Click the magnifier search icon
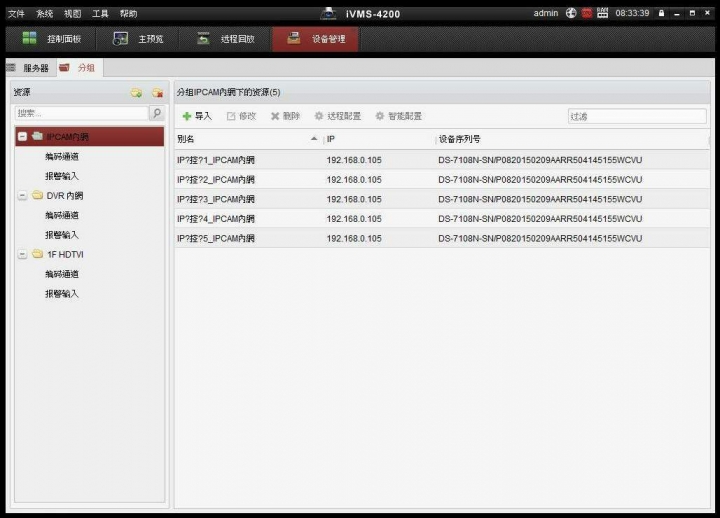 (157, 113)
